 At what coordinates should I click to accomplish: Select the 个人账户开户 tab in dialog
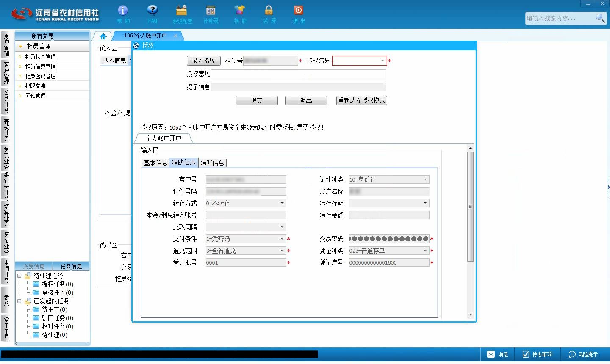click(163, 138)
